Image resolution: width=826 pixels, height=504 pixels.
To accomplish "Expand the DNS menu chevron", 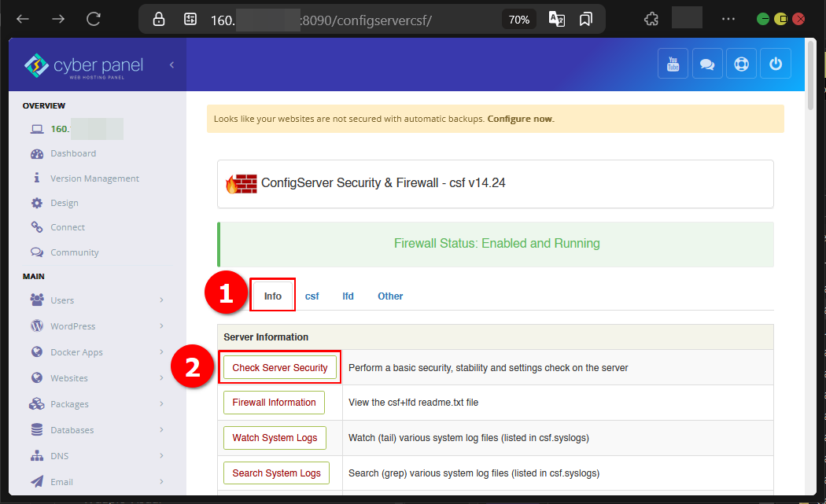I will pos(161,455).
